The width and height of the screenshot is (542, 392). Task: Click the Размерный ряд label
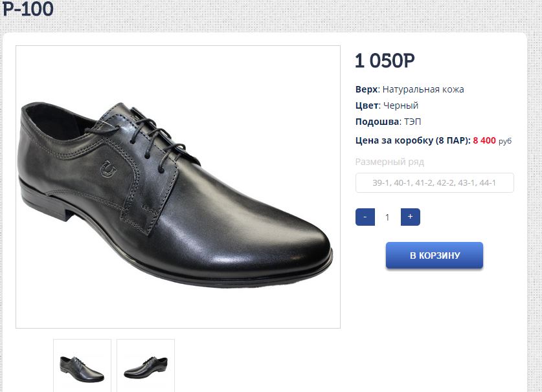[x=389, y=162]
